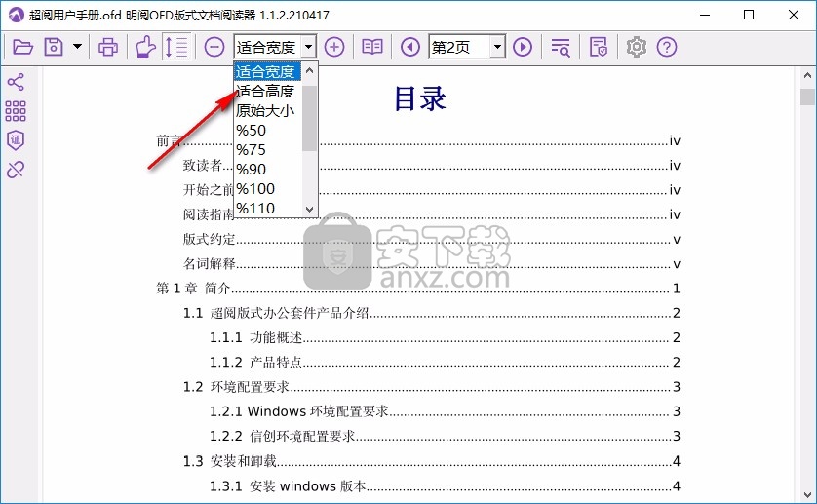Select 适合高度 zoom option
Screen dimensions: 817x504
click(267, 92)
